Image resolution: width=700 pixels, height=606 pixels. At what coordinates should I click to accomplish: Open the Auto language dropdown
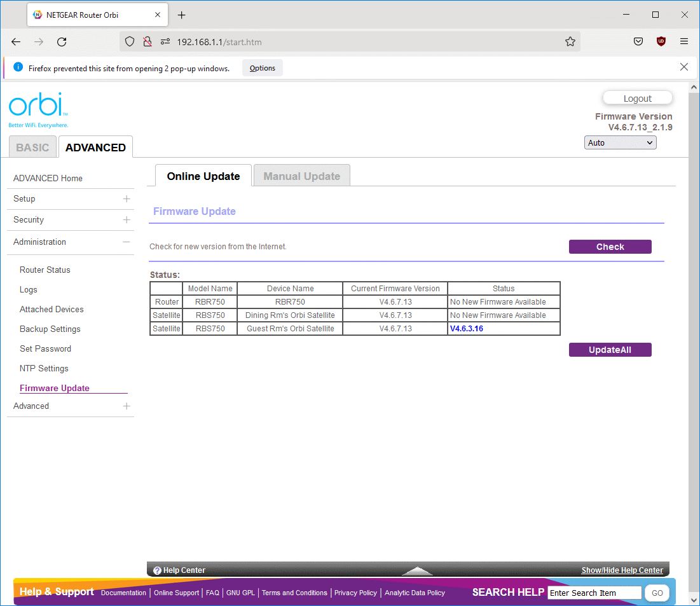pyautogui.click(x=620, y=143)
